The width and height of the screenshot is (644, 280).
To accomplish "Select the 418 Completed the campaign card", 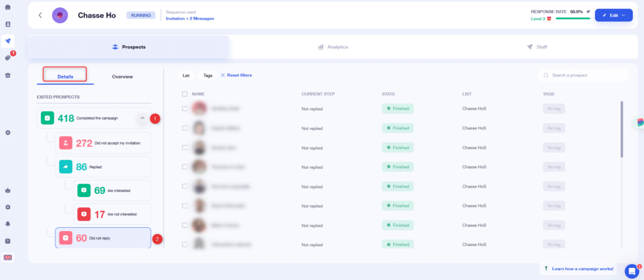I will click(x=94, y=118).
